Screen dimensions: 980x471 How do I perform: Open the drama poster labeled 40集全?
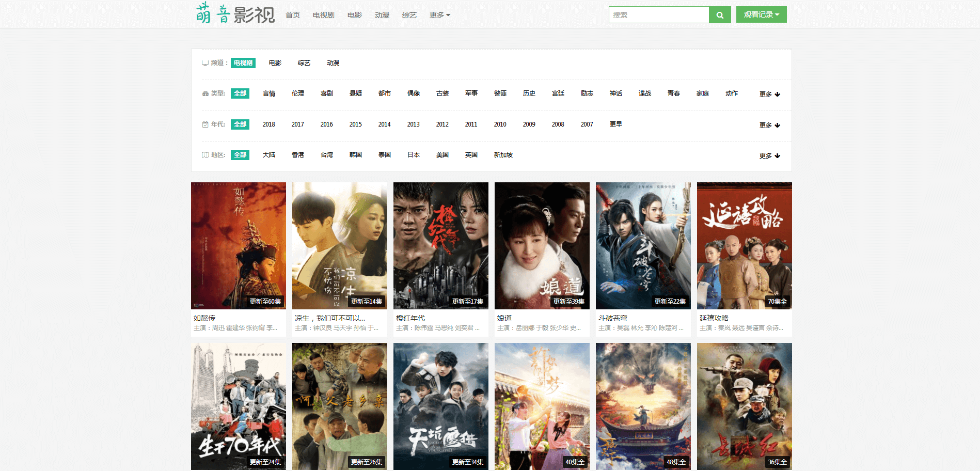click(542, 406)
